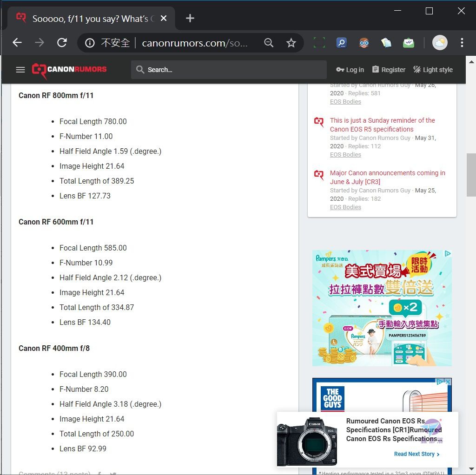
Task: Click the Canon EOS R camera thumbnail
Action: tap(307, 442)
